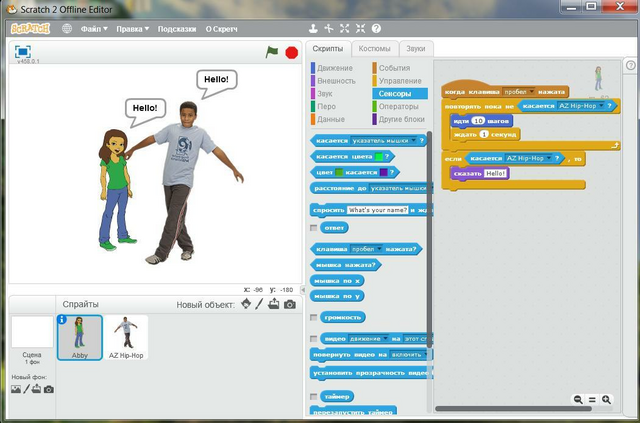Screen dimensions: 640x423
Task: Switch the stage to full screen mode
Action: pos(23,52)
